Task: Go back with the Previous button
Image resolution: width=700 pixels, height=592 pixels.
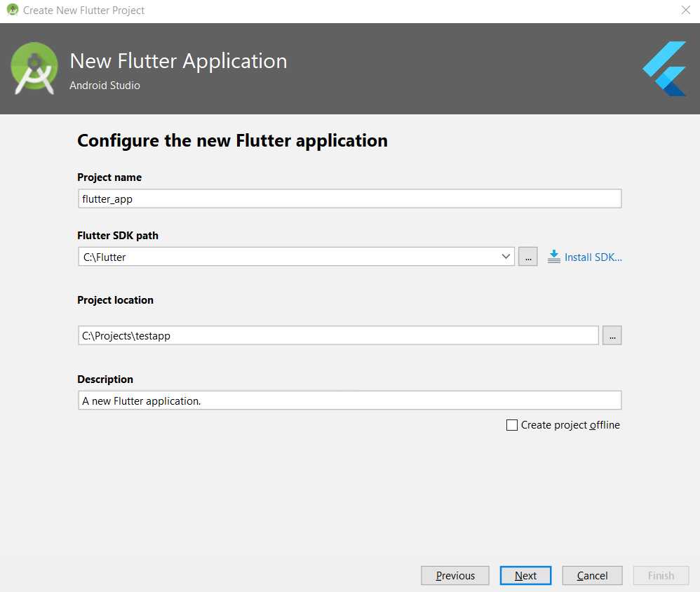Action: 455,575
